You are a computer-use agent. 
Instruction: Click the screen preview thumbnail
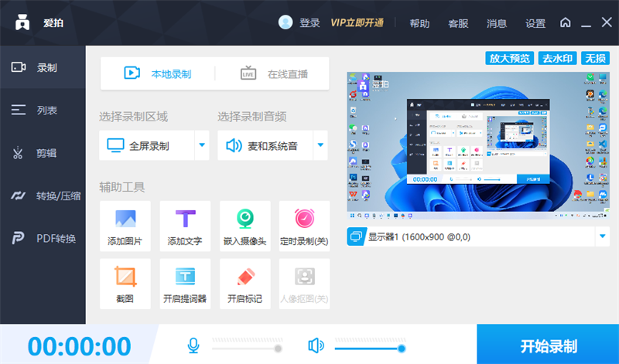[x=478, y=145]
